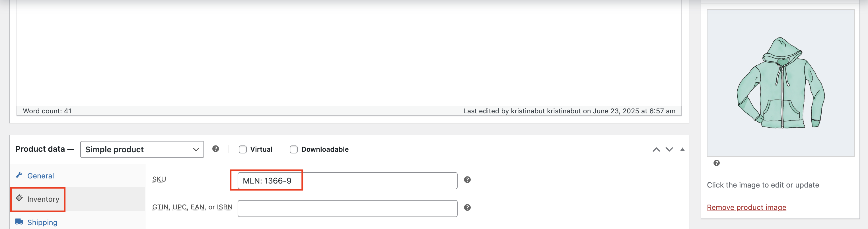Click Remove product image link

(x=746, y=207)
